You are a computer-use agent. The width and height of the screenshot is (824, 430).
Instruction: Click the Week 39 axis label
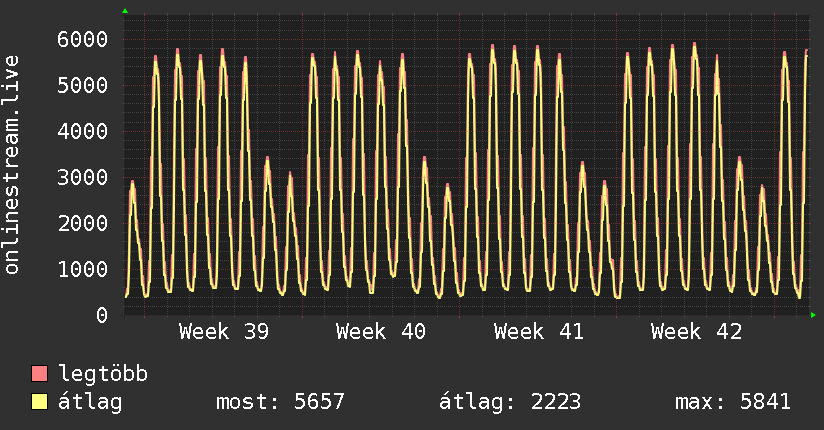coord(224,332)
